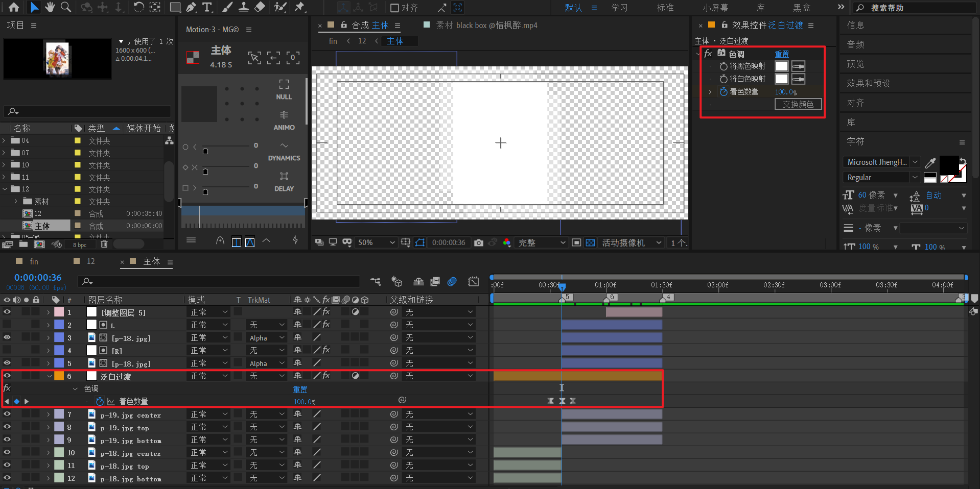Collapse the 12 folder in Project
Screen dimensions: 980x489
(5, 189)
